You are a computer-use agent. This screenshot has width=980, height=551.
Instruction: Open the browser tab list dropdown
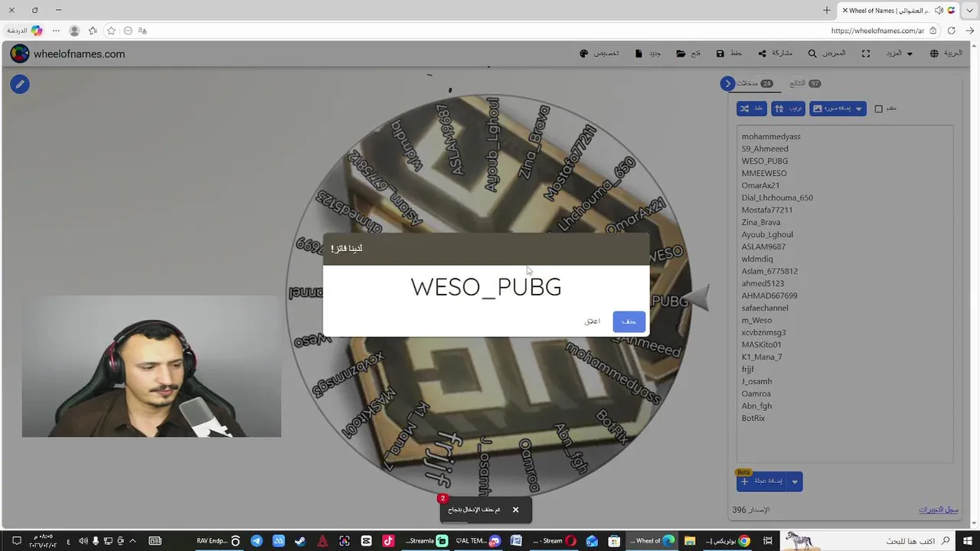[970, 10]
